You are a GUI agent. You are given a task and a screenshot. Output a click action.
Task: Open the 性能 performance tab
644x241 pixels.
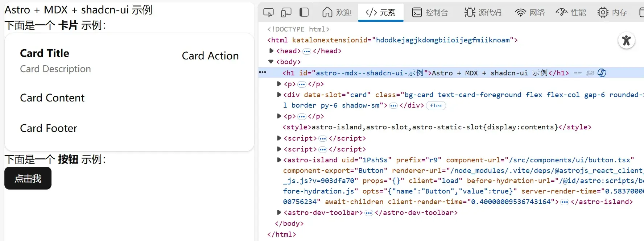[571, 12]
